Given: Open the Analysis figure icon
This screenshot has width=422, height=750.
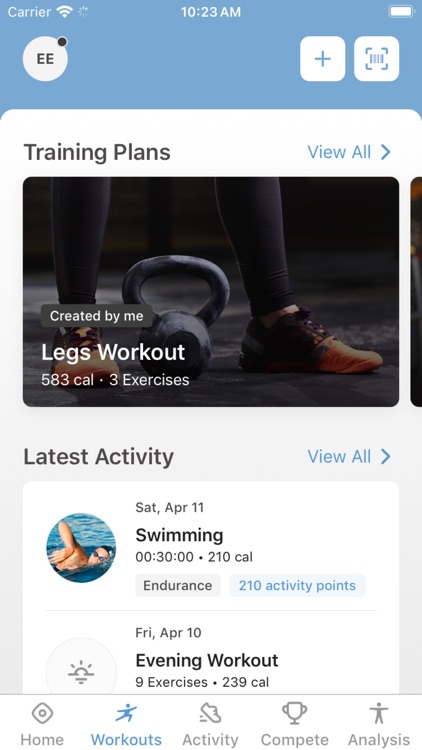Looking at the screenshot, I should coord(379,714).
